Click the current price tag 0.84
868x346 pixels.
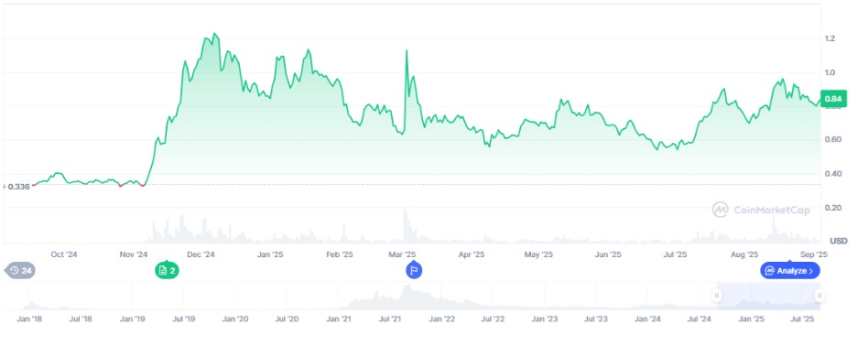click(833, 99)
